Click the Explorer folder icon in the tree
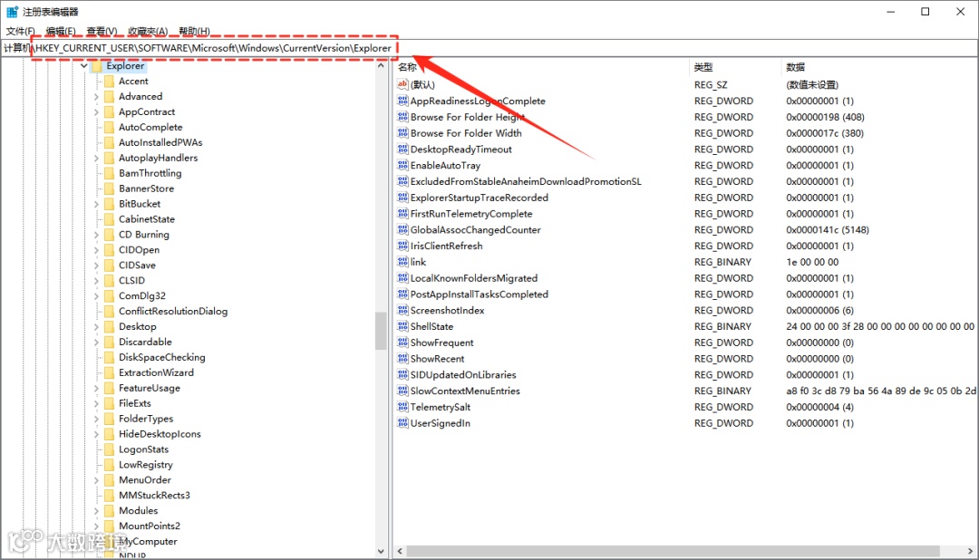Image resolution: width=979 pixels, height=560 pixels. [x=97, y=65]
